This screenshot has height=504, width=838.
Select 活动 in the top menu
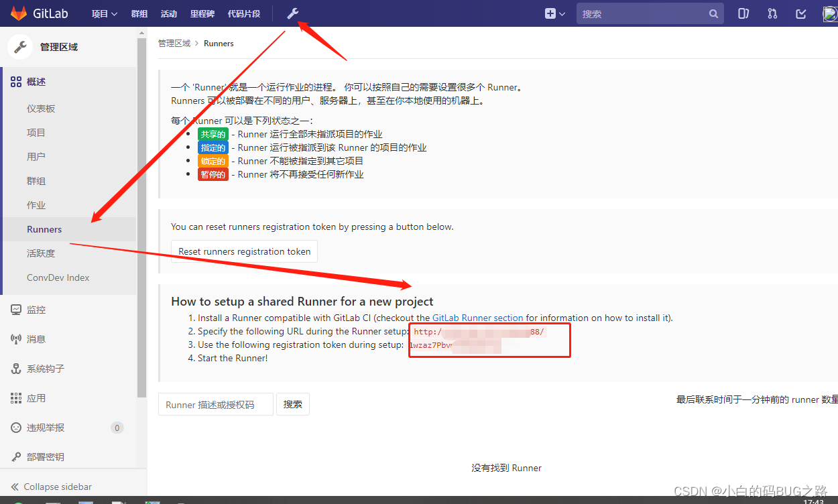[169, 13]
